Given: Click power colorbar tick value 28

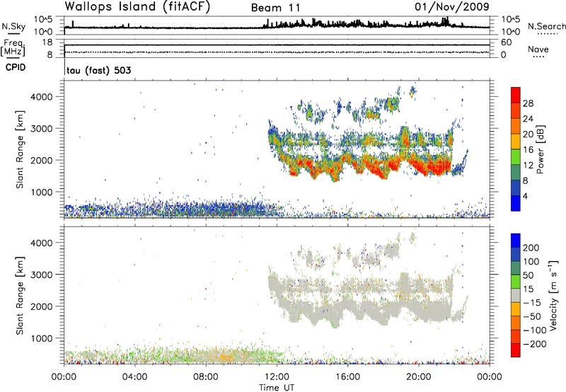Looking at the screenshot, I should click(x=528, y=103).
